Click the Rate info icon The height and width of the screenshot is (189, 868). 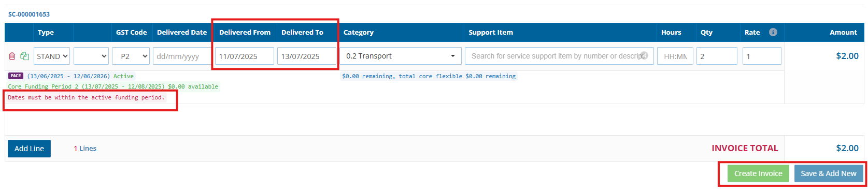[773, 32]
